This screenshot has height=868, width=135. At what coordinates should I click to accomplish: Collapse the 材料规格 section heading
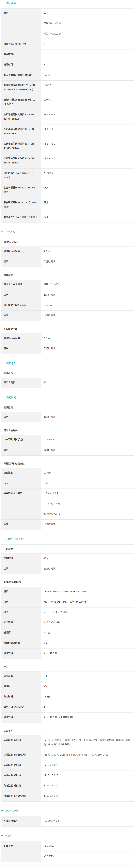pos(11,3)
